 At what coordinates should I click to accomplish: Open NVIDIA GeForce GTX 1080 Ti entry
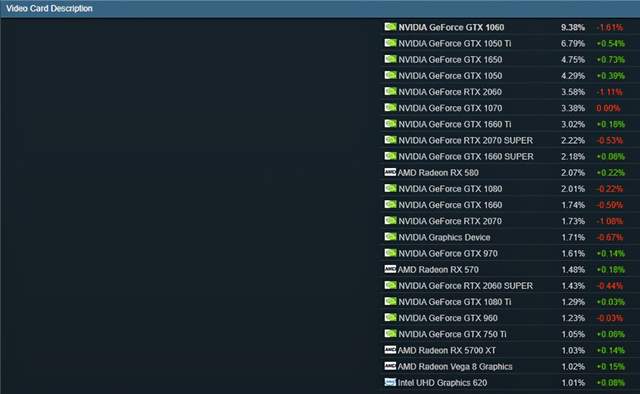point(455,302)
